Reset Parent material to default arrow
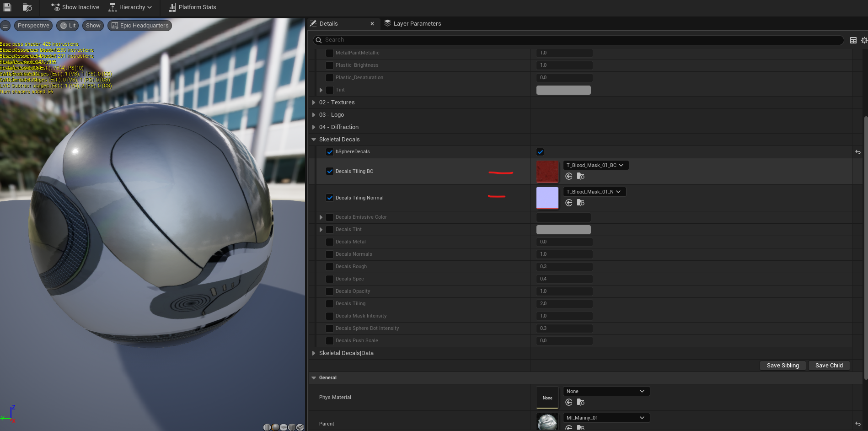The width and height of the screenshot is (868, 431). coord(858,424)
